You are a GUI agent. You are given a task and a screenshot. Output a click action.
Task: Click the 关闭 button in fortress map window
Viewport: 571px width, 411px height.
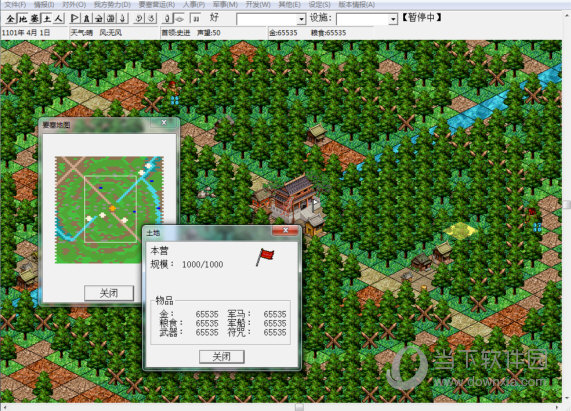tap(109, 293)
